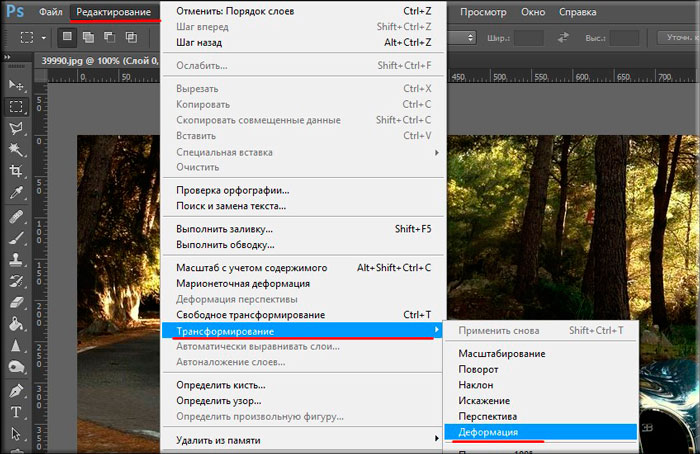This screenshot has width=700, height=454.
Task: Select the Magic Wand tool
Action: click(16, 150)
